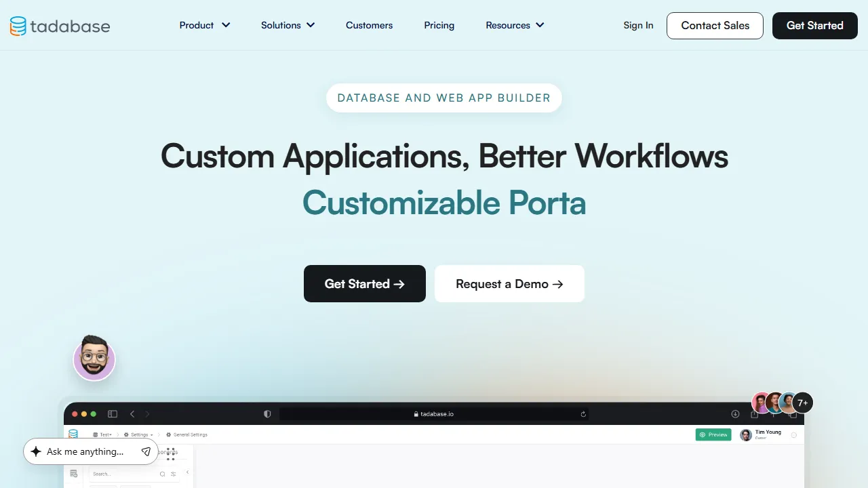Viewport: 868px width, 488px height.
Task: Click the filter sliders icon in mockup search
Action: pyautogui.click(x=174, y=474)
